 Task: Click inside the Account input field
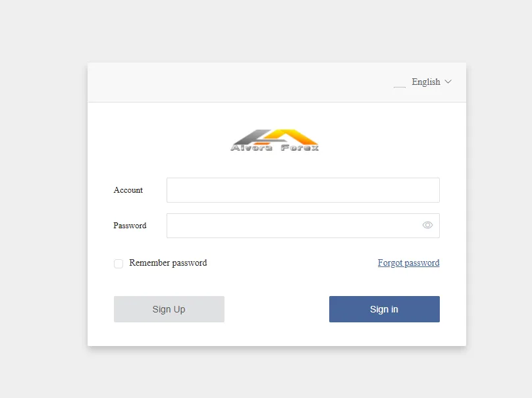[x=303, y=190]
